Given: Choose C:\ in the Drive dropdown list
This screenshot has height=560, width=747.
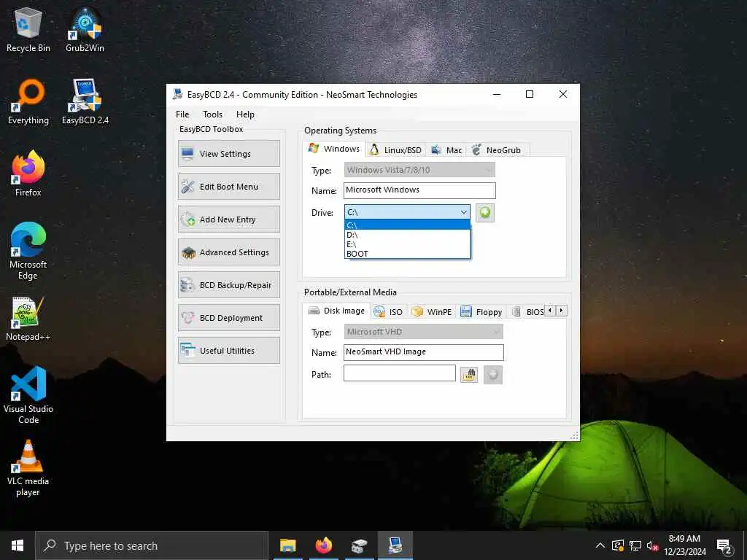Looking at the screenshot, I should 407,225.
